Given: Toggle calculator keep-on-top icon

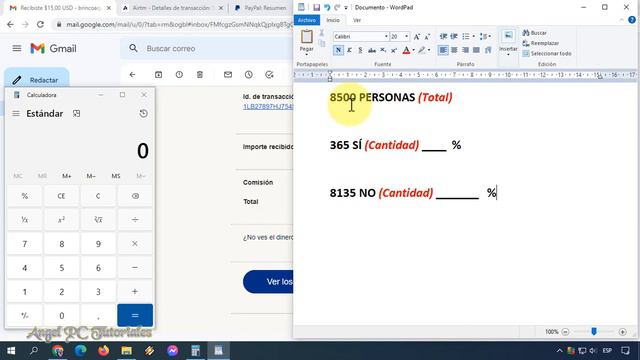Looking at the screenshot, I should pos(76,113).
